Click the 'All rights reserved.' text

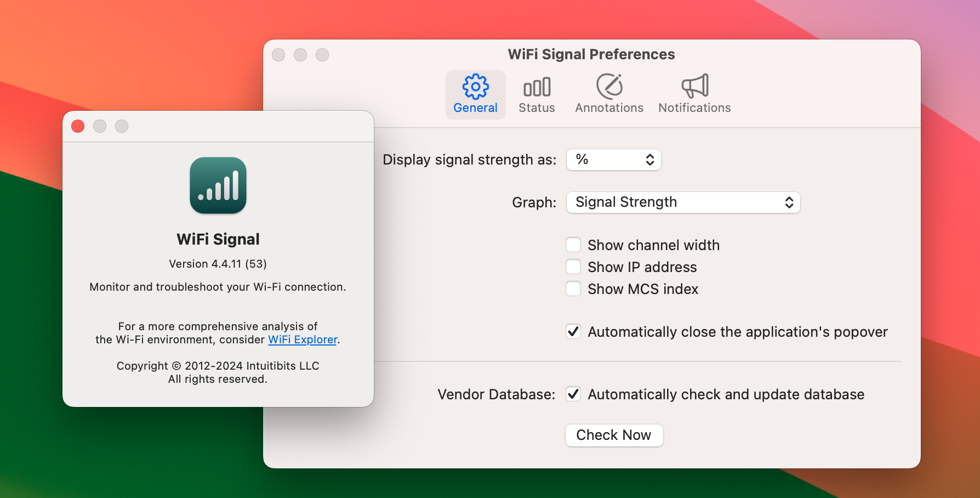pyautogui.click(x=218, y=379)
